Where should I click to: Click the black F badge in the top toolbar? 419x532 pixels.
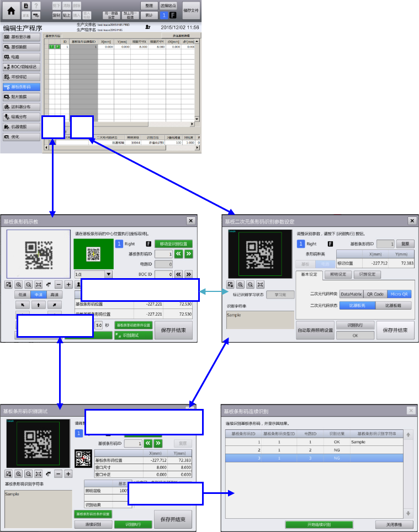click(173, 15)
